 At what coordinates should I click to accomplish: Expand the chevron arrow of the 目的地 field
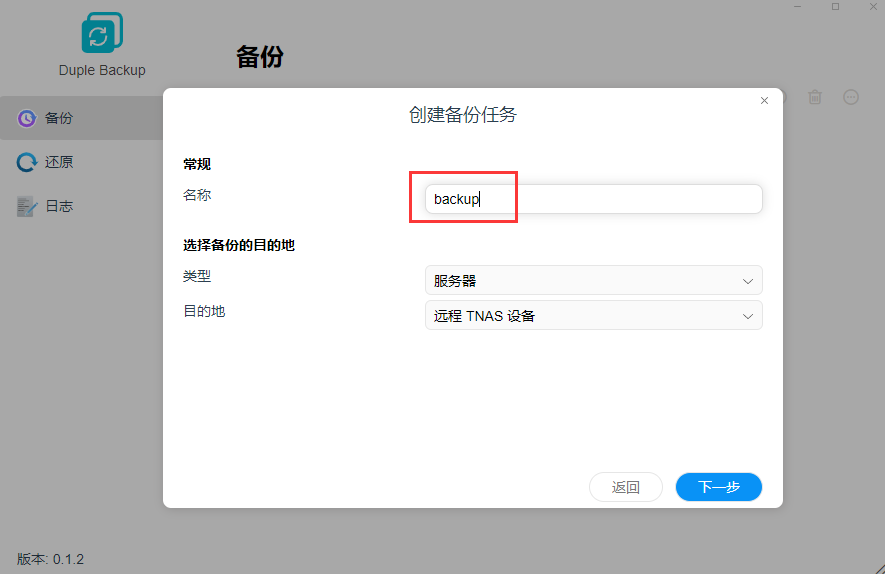(747, 317)
